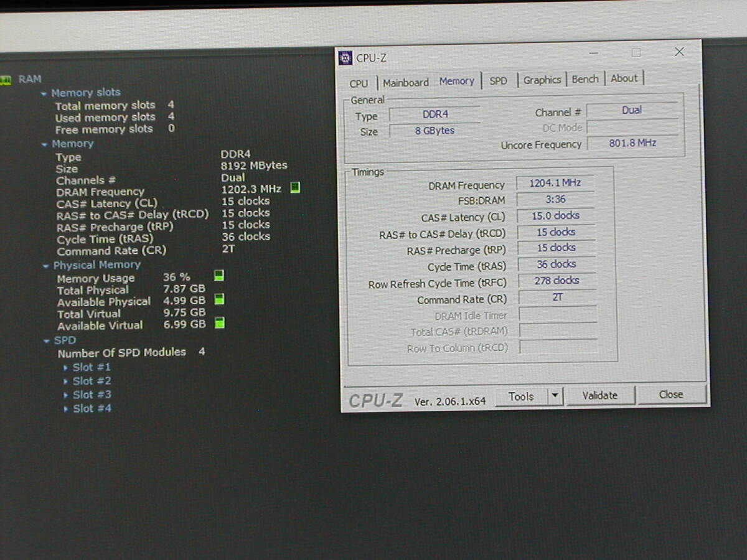Click the Tools button in CPU-Z
The width and height of the screenshot is (747, 560).
[521, 396]
